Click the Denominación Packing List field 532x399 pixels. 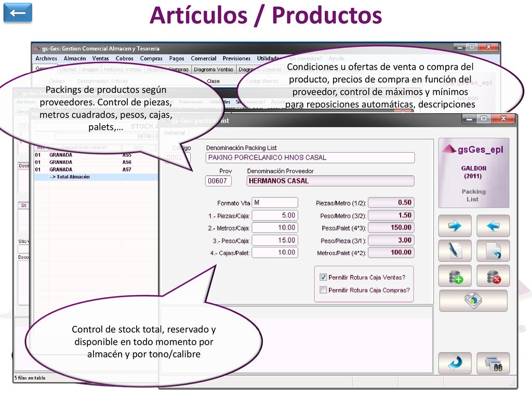[x=310, y=157]
